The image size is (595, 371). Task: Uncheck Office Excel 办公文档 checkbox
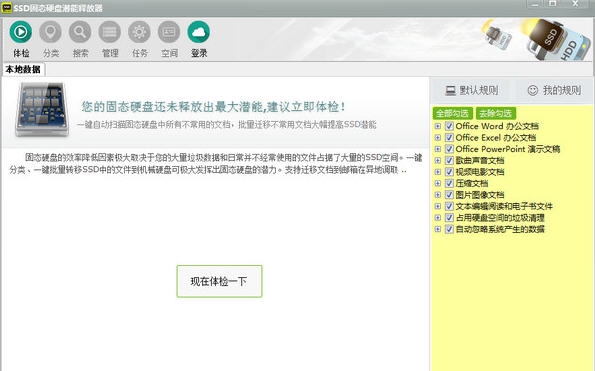(x=449, y=137)
